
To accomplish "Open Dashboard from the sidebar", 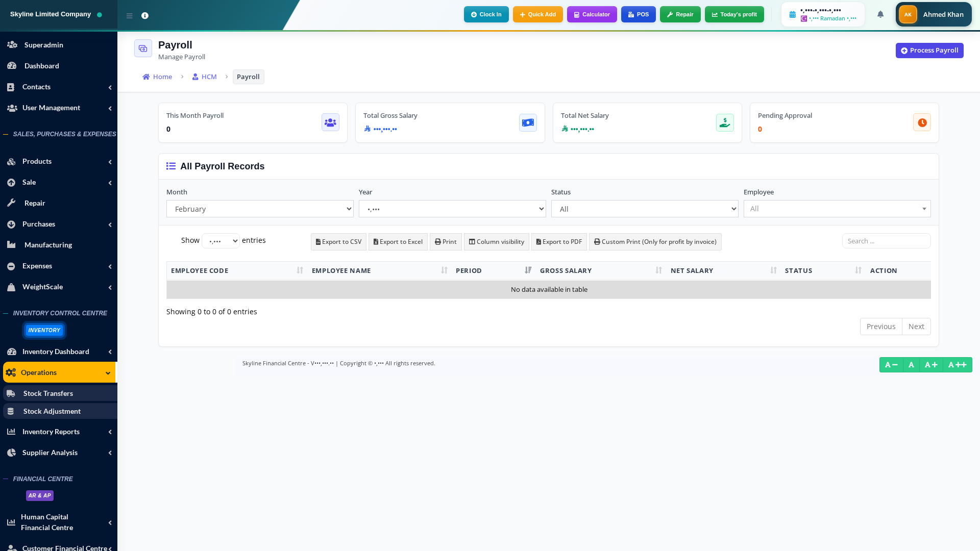I will pos(42,66).
